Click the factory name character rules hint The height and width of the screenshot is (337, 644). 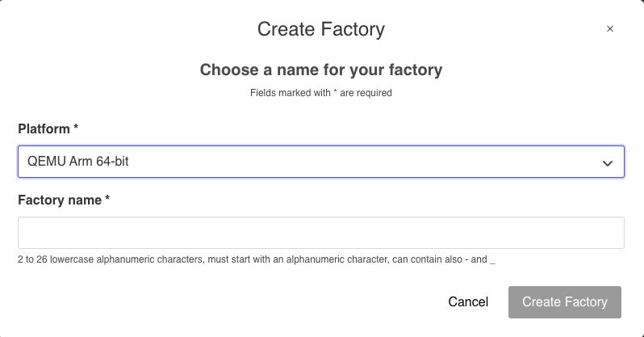(256, 259)
